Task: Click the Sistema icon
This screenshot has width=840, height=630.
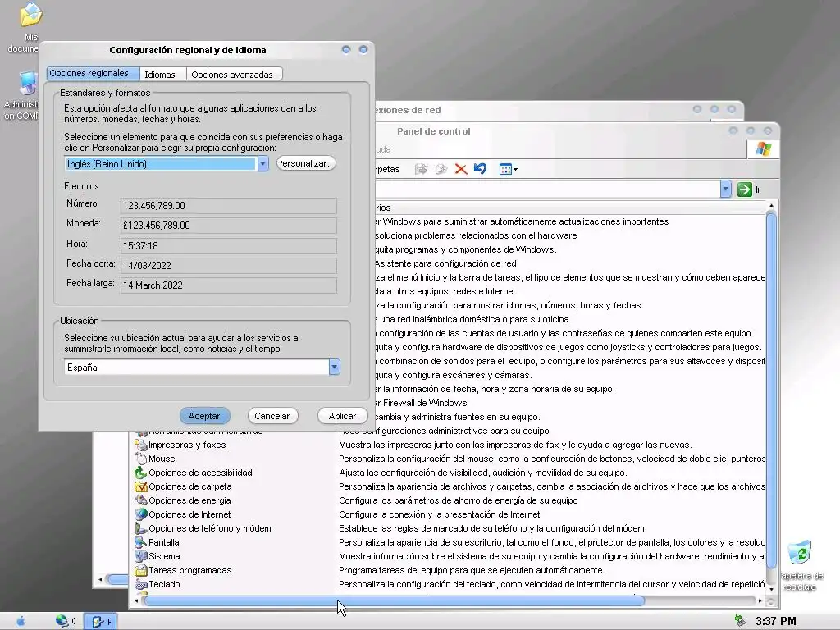Action: tap(141, 556)
